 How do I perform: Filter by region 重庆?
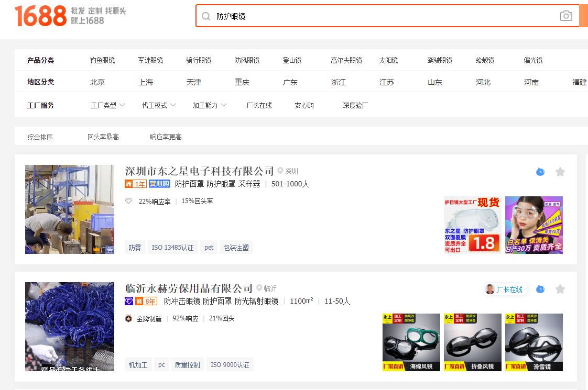[242, 82]
